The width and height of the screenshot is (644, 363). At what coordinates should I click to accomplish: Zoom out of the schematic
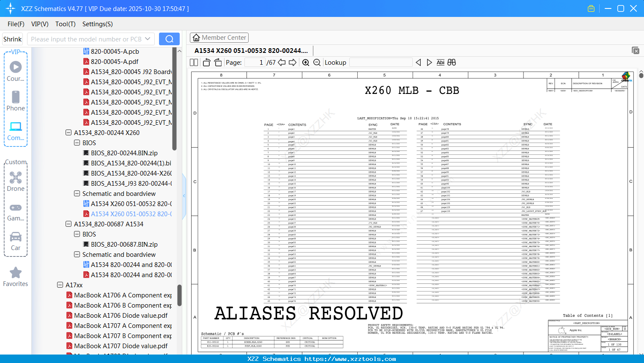click(x=317, y=63)
